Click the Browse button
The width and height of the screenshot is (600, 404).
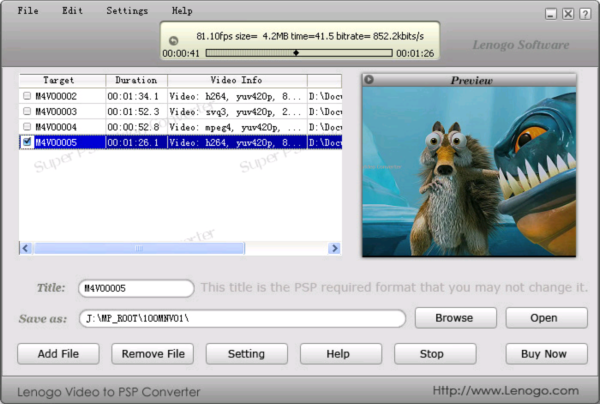pos(455,318)
